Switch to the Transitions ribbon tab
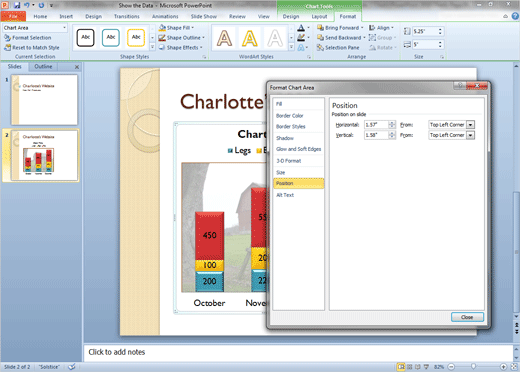520x372 pixels. (x=127, y=16)
